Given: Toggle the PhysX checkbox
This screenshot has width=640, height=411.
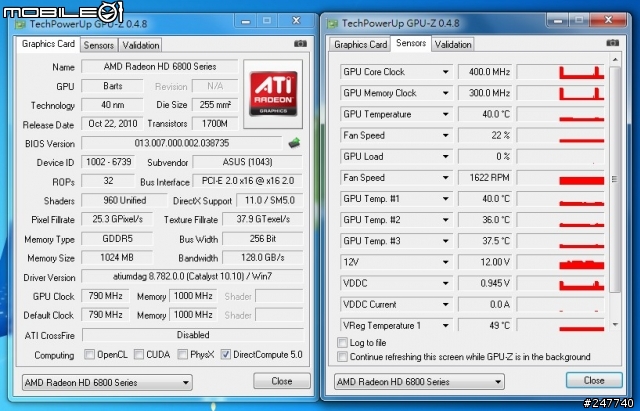Looking at the screenshot, I should (182, 354).
